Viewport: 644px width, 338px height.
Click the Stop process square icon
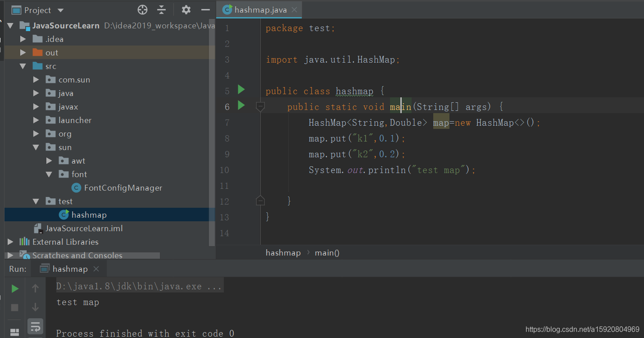15,307
